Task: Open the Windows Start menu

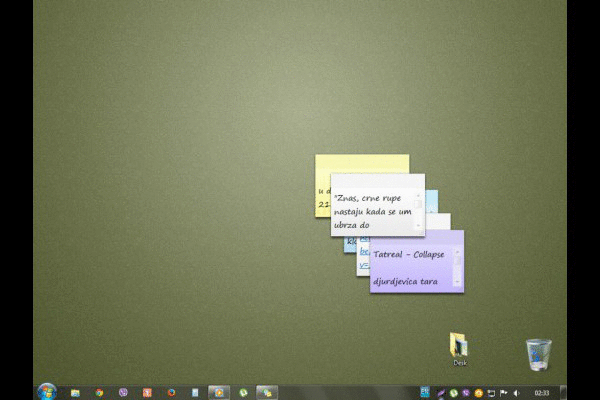Action: (46, 391)
